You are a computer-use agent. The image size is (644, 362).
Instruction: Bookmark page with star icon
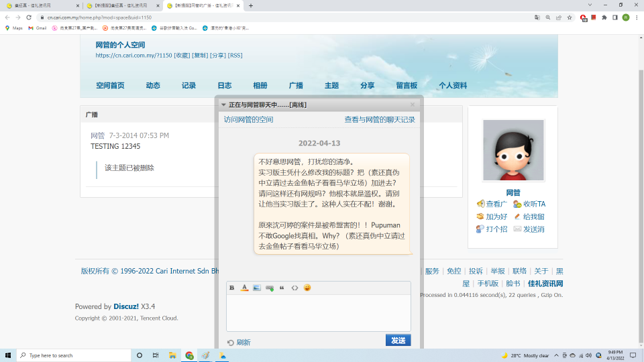click(570, 17)
